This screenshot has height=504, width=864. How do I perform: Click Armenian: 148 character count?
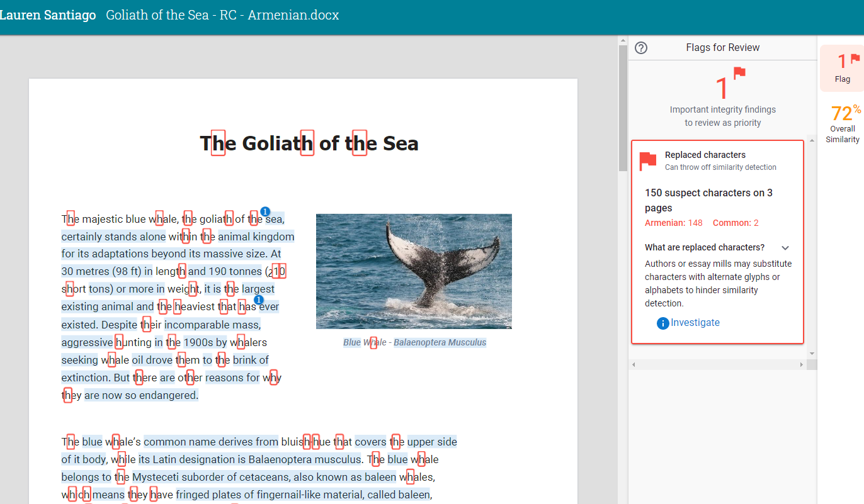[673, 223]
